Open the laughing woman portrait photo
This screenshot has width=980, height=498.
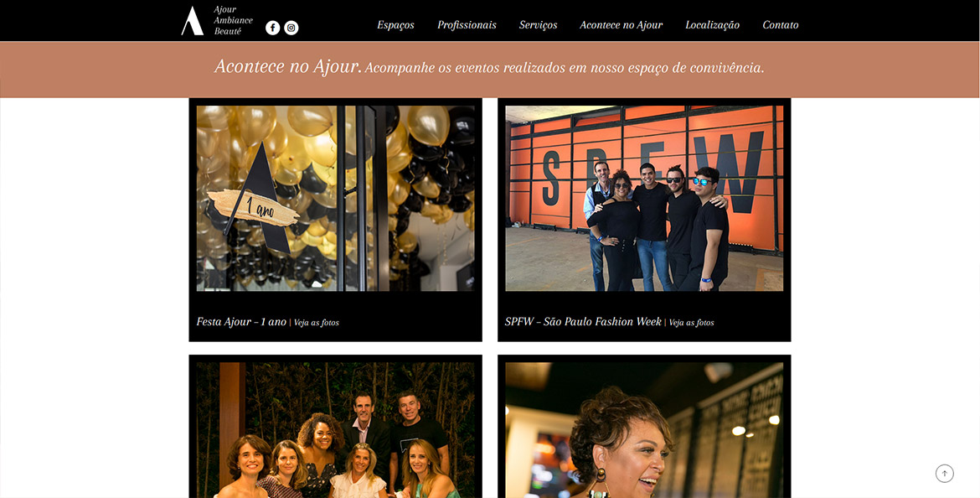click(x=644, y=430)
